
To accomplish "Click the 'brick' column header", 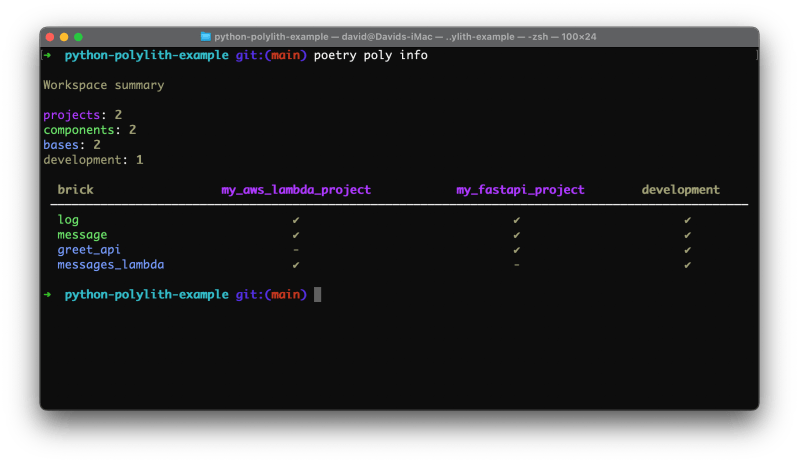I will click(75, 189).
